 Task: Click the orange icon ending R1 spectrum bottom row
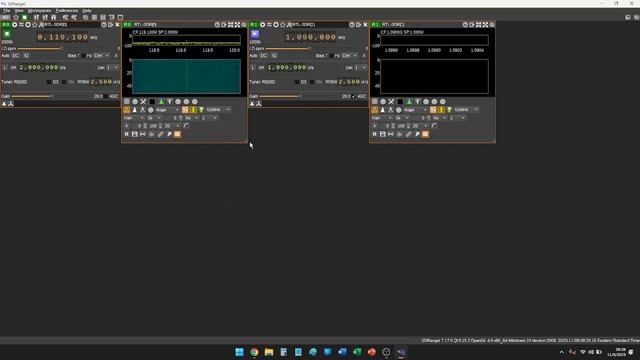tap(425, 134)
